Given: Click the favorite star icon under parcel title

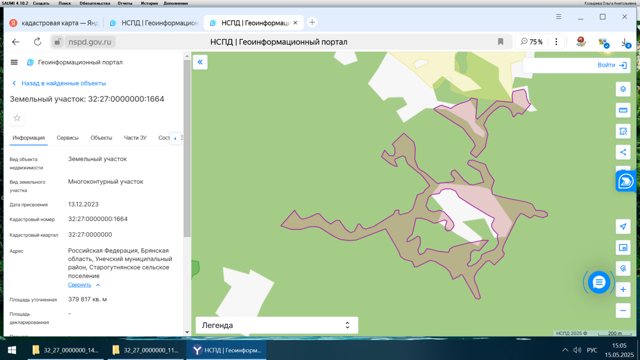Looking at the screenshot, I should click(17, 118).
